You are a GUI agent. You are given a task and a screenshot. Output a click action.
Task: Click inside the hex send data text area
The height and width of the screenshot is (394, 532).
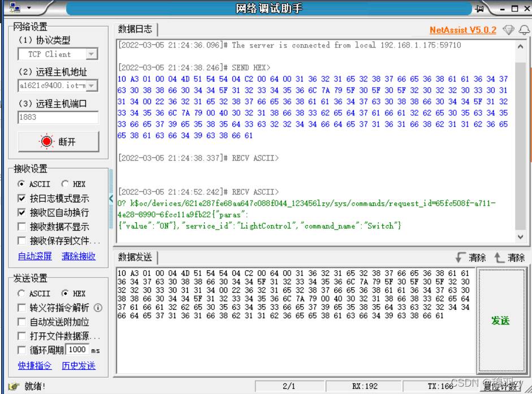(x=296, y=321)
